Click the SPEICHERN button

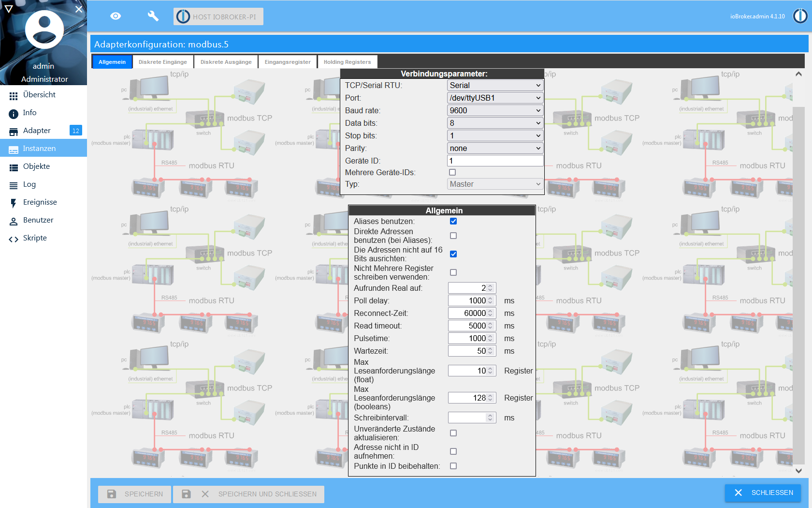135,494
